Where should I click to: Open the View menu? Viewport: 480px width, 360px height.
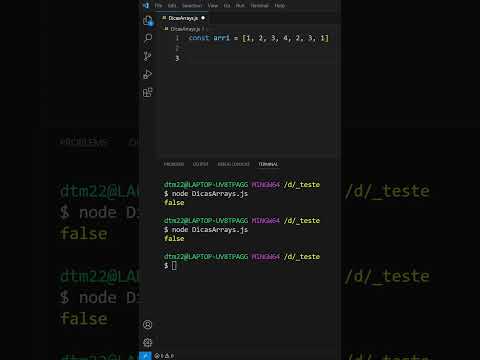(213, 6)
